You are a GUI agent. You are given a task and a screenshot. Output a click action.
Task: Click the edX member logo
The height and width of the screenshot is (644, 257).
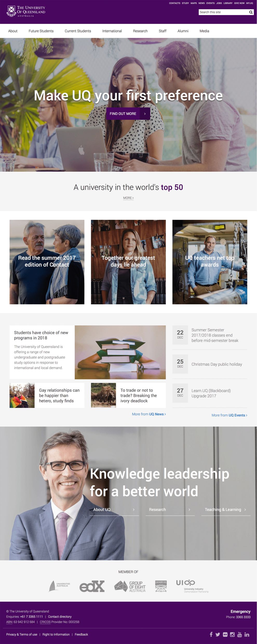(92, 586)
